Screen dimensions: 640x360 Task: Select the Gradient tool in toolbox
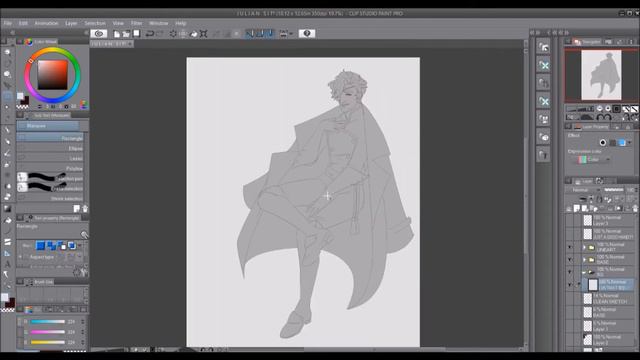7,209
